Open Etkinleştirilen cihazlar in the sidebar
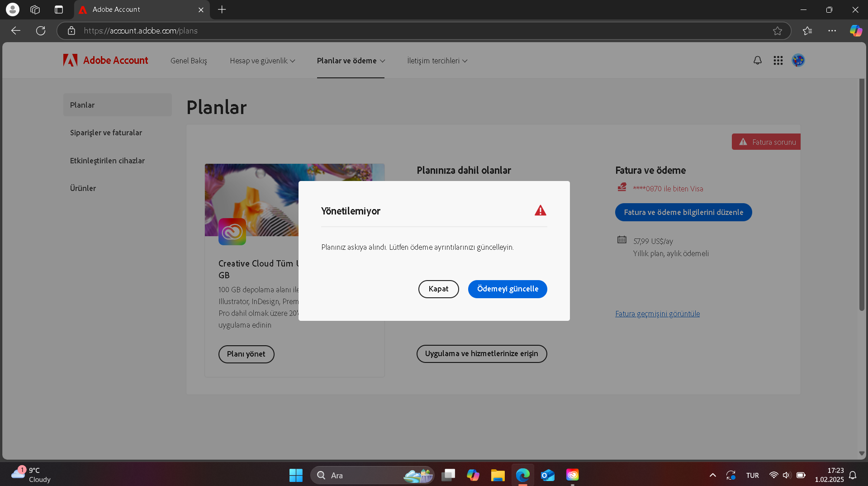Screen dimensions: 868x486 107,161
